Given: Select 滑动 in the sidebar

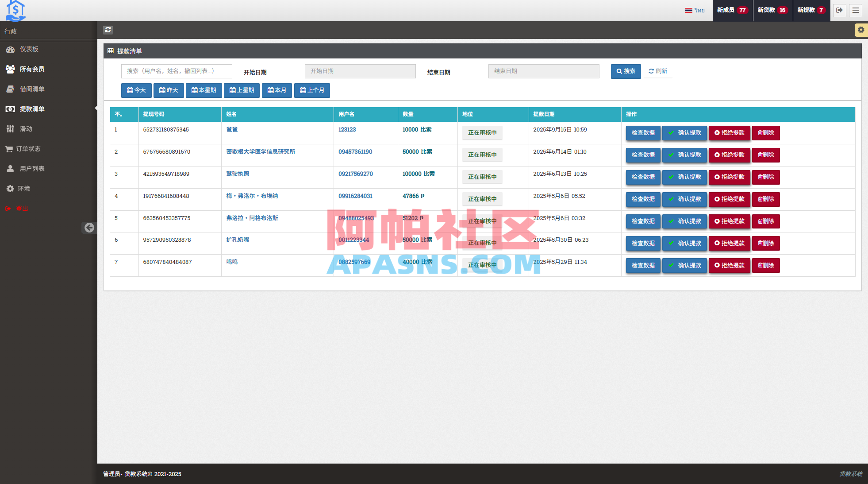Looking at the screenshot, I should click(27, 129).
